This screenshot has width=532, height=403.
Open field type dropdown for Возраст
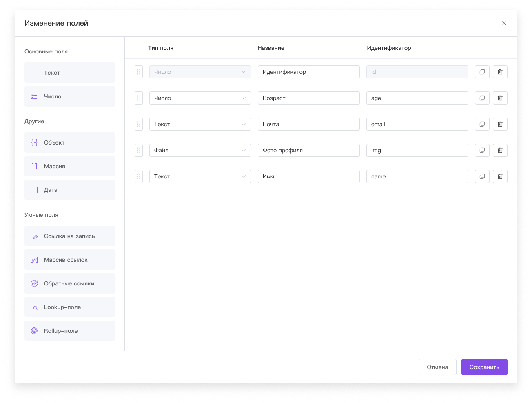coord(200,98)
